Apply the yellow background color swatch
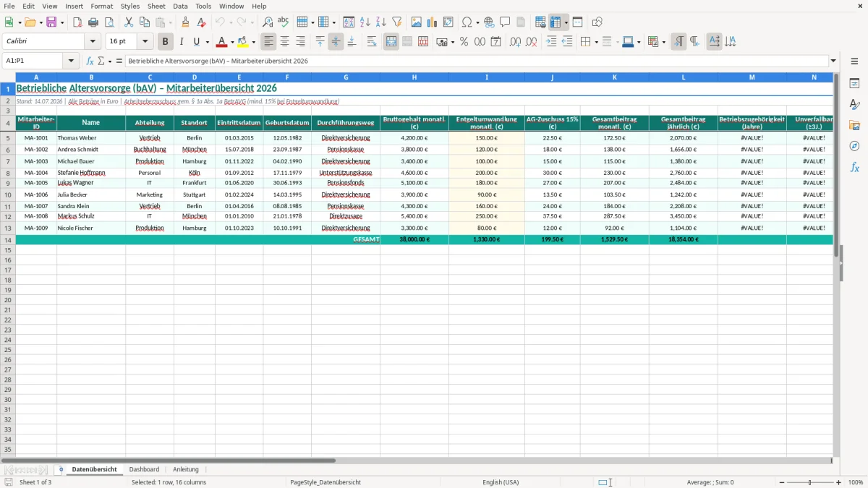Image resolution: width=868 pixels, height=488 pixels. pos(243,42)
